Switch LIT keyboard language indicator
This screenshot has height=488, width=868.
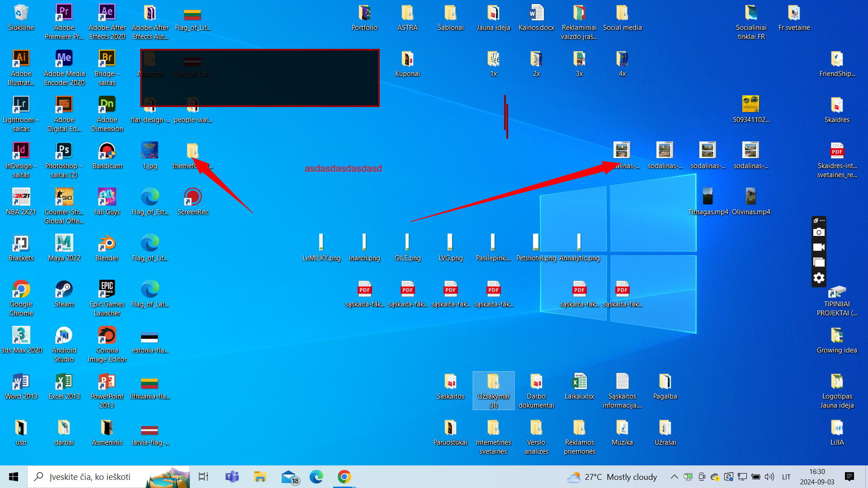pos(786,477)
